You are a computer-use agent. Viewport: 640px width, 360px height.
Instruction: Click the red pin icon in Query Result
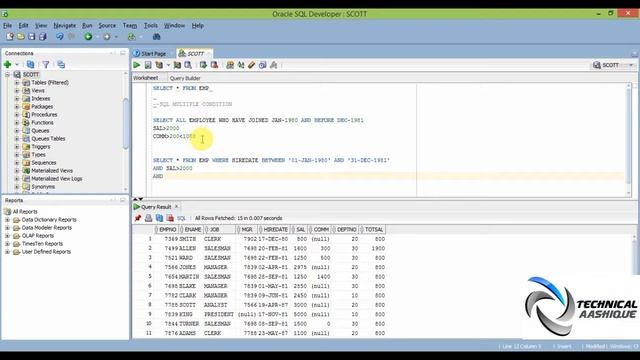pos(138,218)
